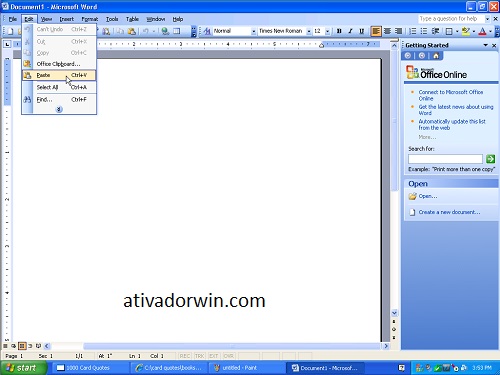
Task: Open Get the latest news link
Action: coord(456,110)
